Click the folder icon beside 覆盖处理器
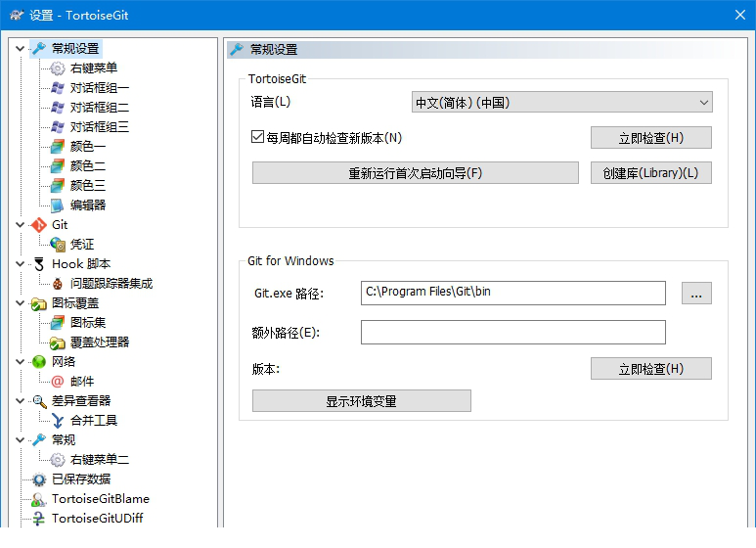 coord(58,342)
